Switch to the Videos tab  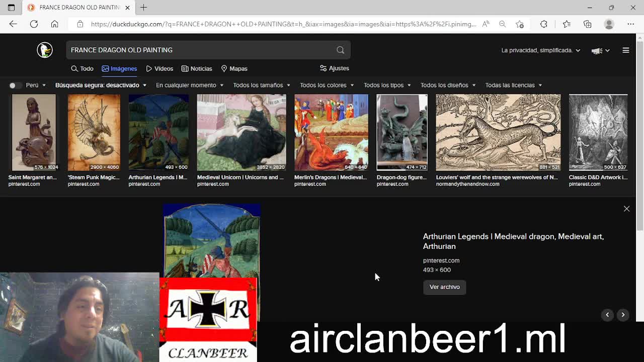tap(159, 68)
